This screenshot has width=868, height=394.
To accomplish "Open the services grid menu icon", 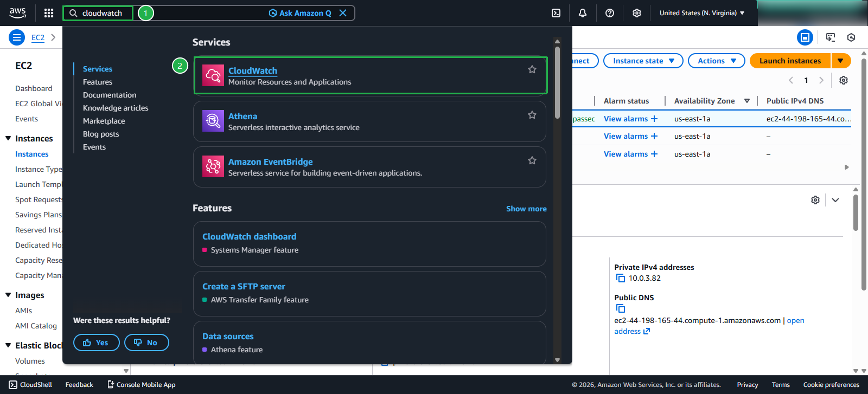I will click(49, 13).
